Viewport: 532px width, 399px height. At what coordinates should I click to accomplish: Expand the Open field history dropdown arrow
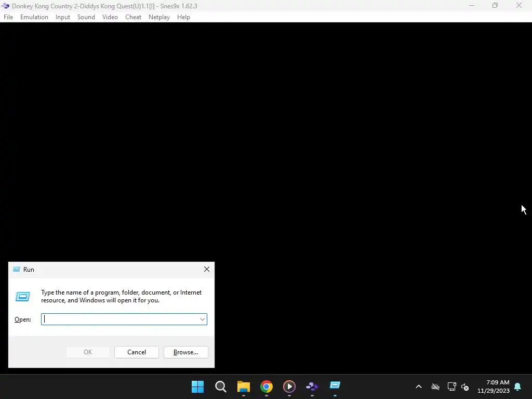coord(203,320)
